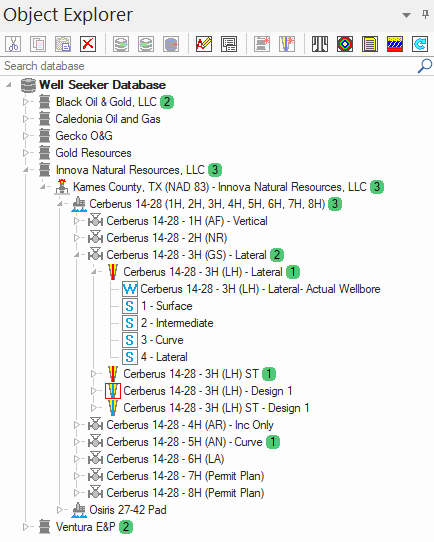Viewport: 434px width, 542px height.
Task: Click the magnifying glass search icon
Action: 425,66
